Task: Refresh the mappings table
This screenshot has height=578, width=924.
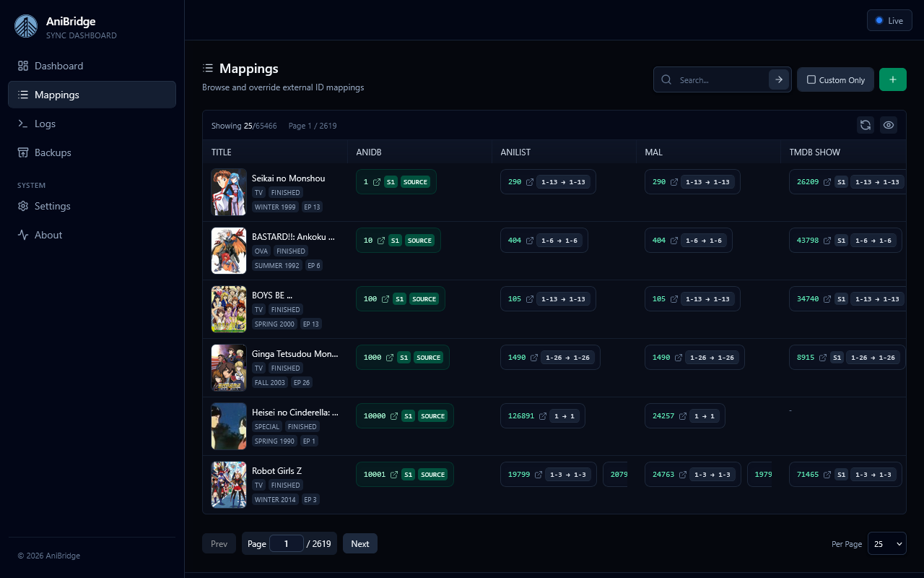Action: [x=866, y=125]
